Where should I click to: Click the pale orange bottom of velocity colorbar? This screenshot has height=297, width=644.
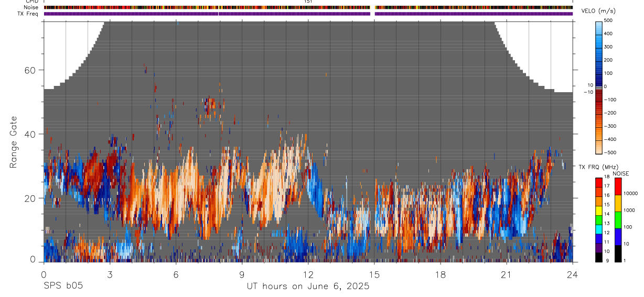pyautogui.click(x=599, y=147)
